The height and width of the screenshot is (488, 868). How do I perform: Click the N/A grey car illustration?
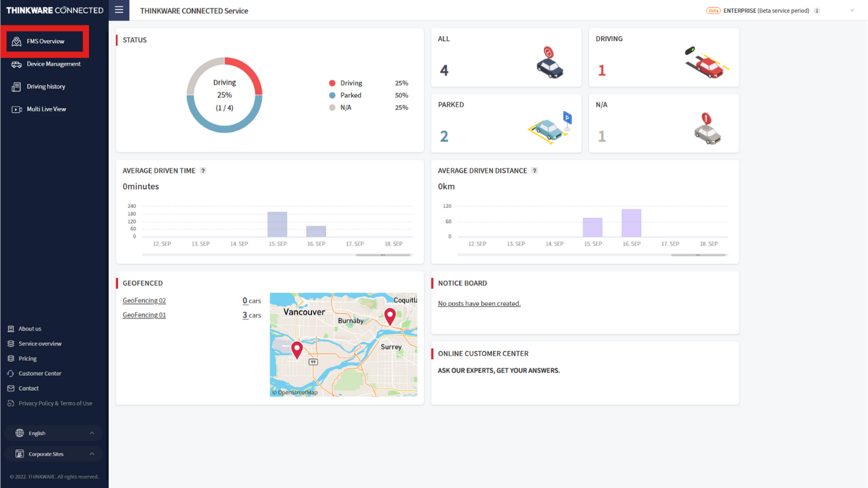point(707,128)
